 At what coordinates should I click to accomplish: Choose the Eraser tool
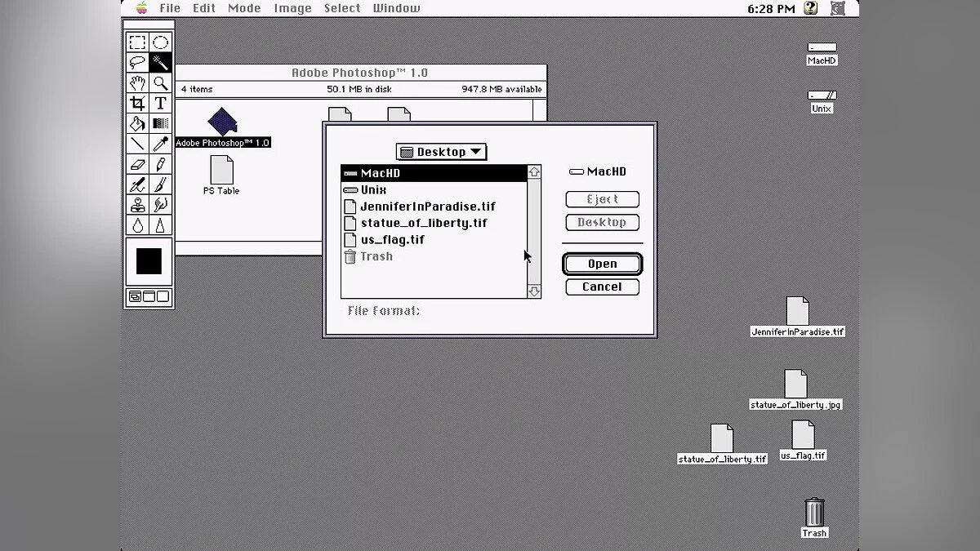click(137, 165)
